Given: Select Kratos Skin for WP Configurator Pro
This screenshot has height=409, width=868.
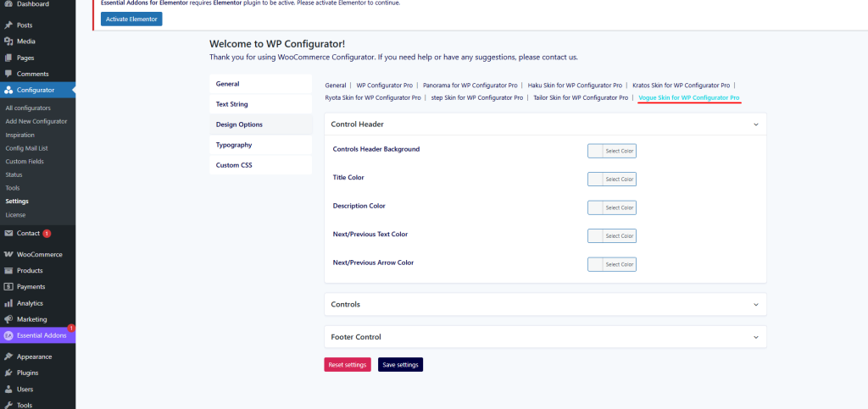Looking at the screenshot, I should click(681, 86).
